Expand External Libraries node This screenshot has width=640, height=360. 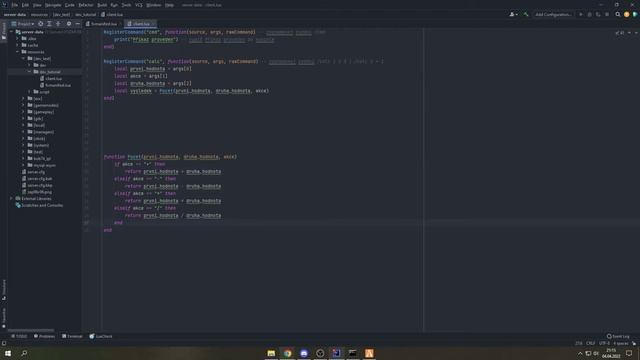click(x=11, y=199)
